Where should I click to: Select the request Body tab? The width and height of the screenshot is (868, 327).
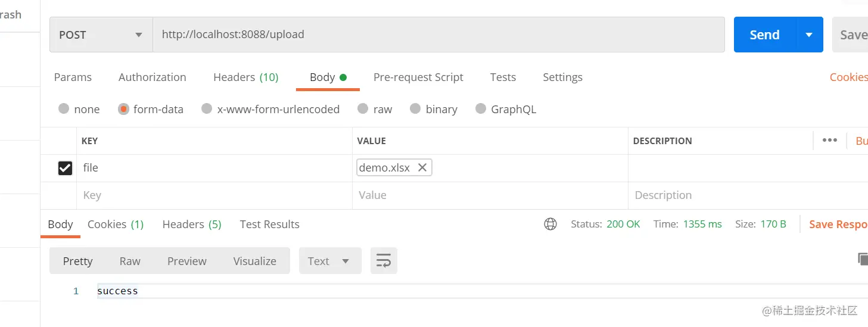click(x=328, y=77)
